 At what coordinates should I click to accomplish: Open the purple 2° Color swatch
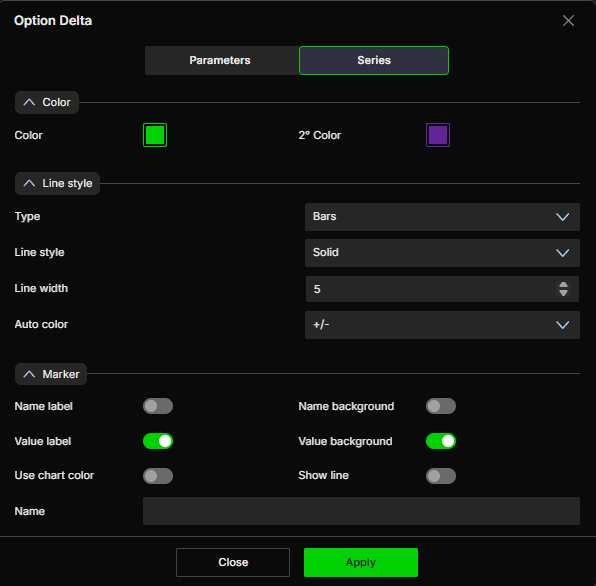pyautogui.click(x=438, y=135)
